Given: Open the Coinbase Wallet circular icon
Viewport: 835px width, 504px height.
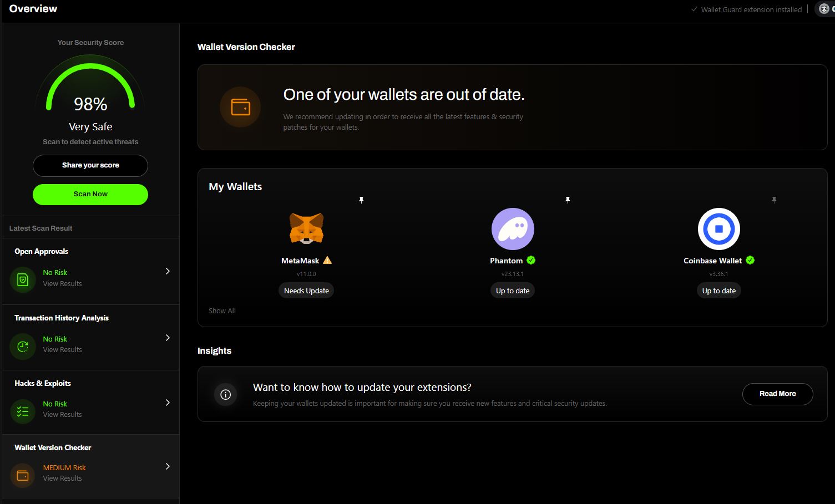Looking at the screenshot, I should [718, 228].
